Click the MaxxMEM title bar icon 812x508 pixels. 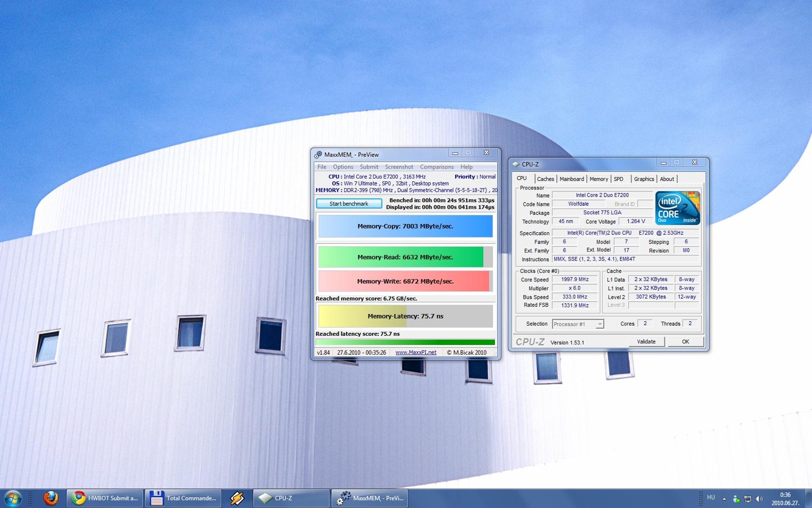[x=318, y=154]
